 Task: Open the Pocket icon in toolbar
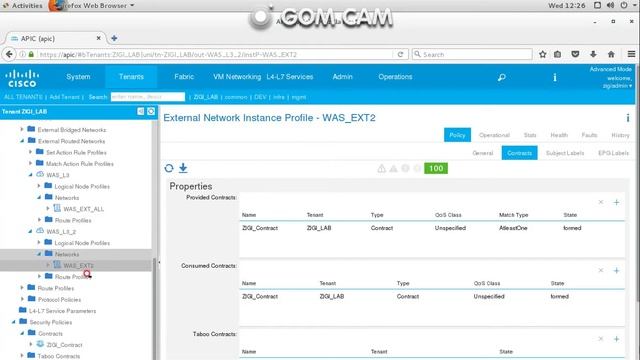pos(575,54)
